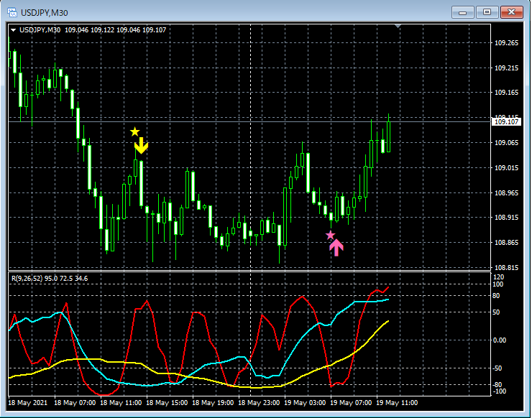
Task: Click the yellow down arrow sell signal
Action: [x=141, y=145]
